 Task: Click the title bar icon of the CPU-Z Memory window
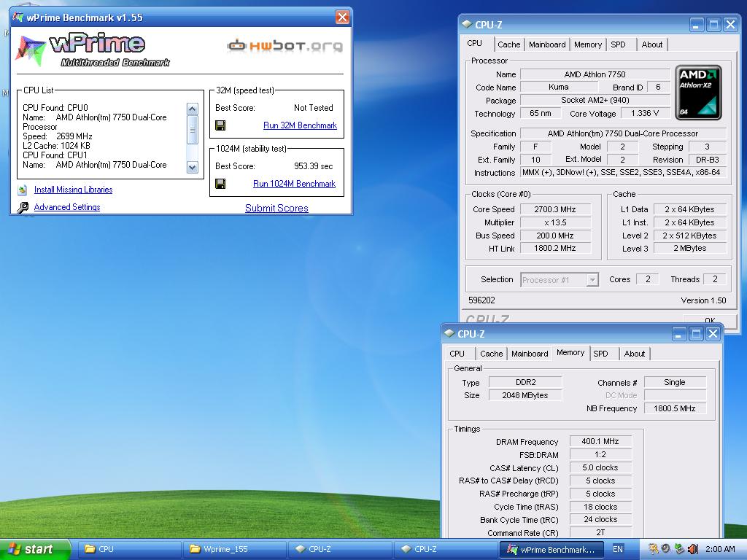pyautogui.click(x=449, y=333)
